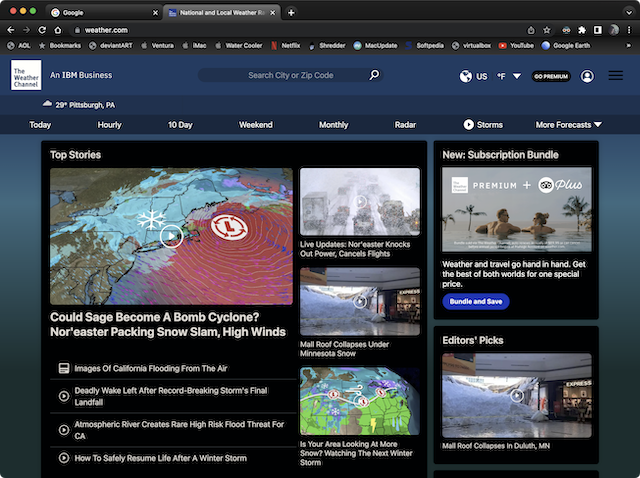Click the cloud icon next to Pittsburgh
640x478 pixels.
[x=47, y=104]
